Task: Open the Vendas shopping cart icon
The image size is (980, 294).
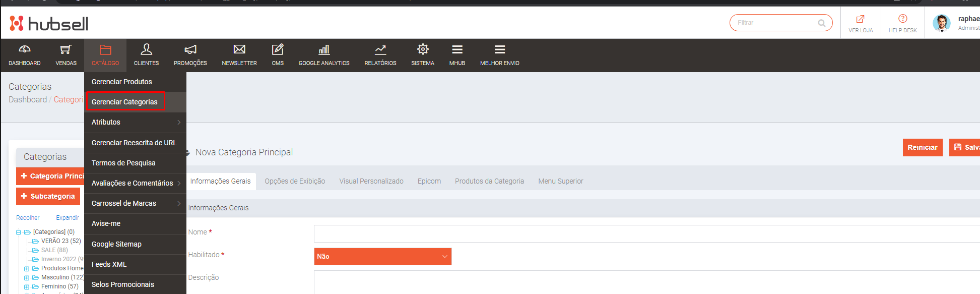Action: pos(66,50)
